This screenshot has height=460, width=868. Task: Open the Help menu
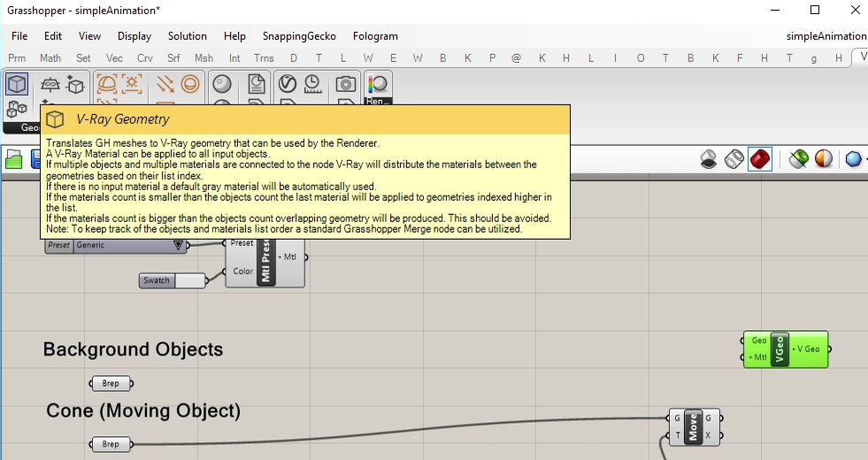pyautogui.click(x=234, y=36)
